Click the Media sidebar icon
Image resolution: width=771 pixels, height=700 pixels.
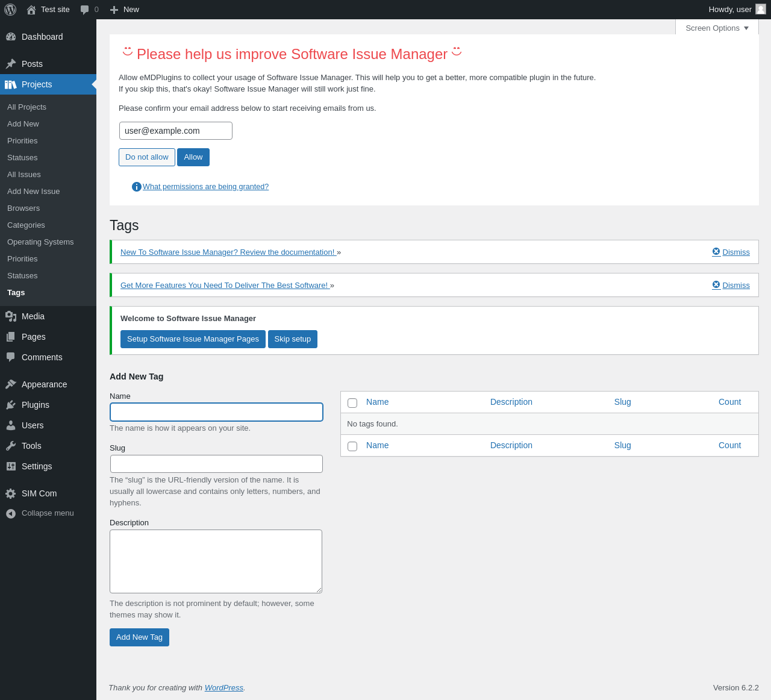click(x=11, y=316)
